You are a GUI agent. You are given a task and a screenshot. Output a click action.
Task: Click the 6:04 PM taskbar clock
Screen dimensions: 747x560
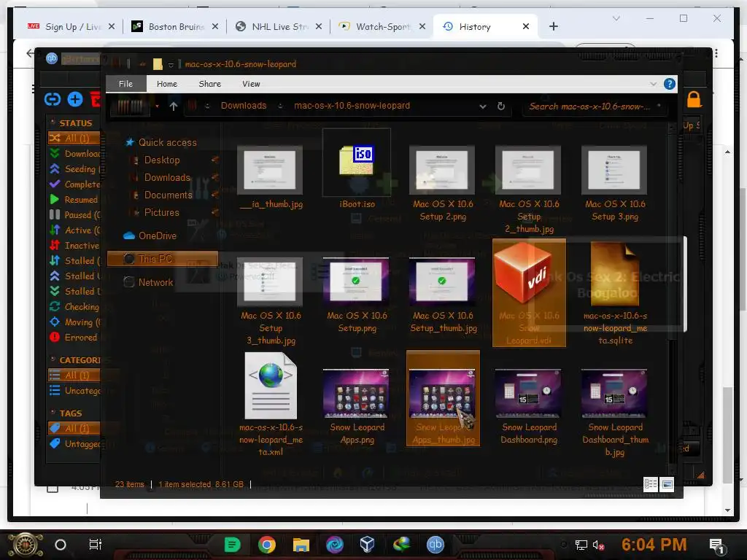click(x=654, y=544)
